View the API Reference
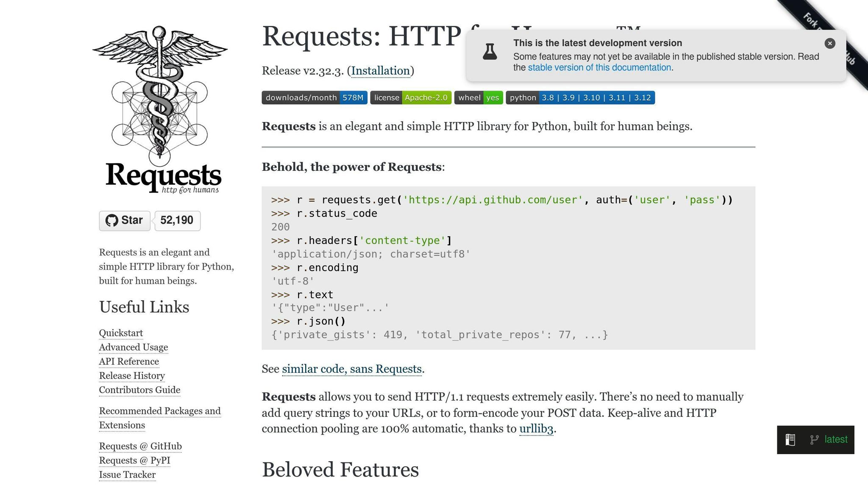 coord(128,361)
